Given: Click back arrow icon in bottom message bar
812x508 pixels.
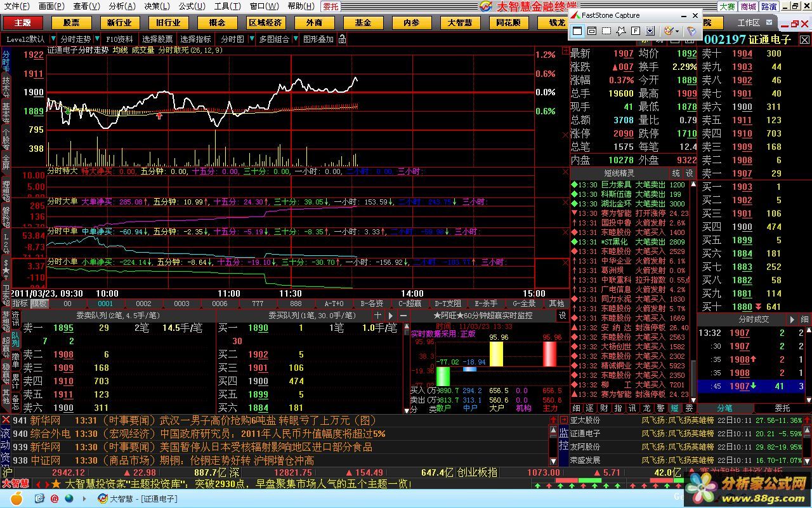Looking at the screenshot, I should click(38, 484).
